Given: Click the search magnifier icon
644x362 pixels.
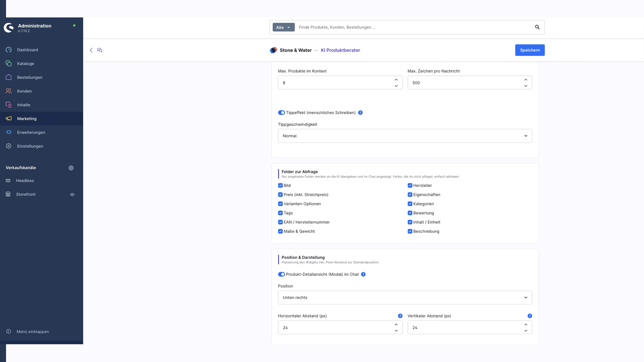Looking at the screenshot, I should (x=537, y=27).
